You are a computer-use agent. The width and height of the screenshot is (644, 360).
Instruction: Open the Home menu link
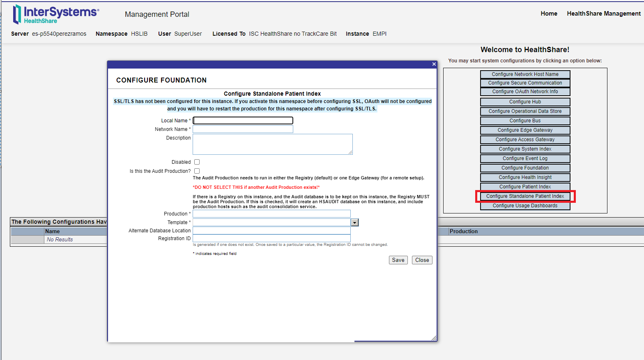click(549, 14)
